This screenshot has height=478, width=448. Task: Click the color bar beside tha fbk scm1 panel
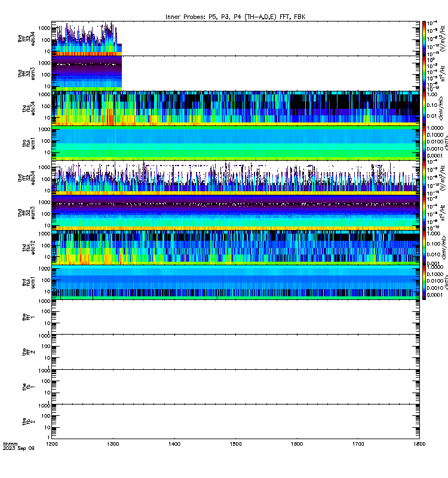pyautogui.click(x=424, y=143)
